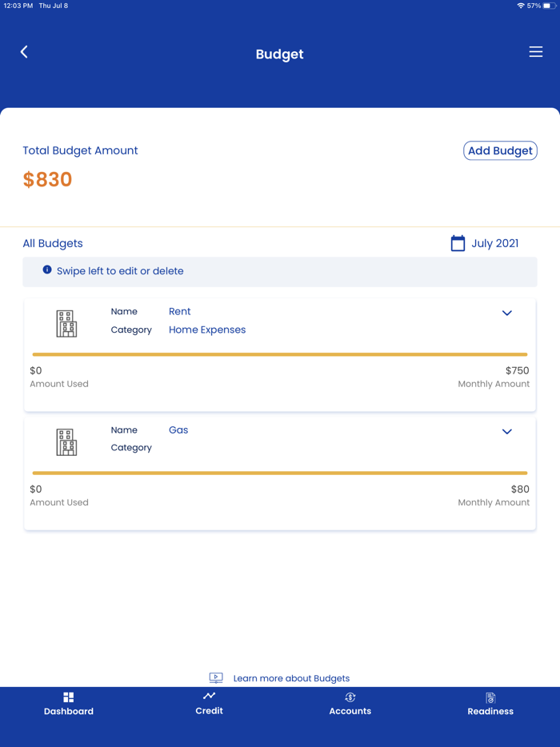The image size is (560, 747).
Task: Open the hamburger menu
Action: point(535,52)
